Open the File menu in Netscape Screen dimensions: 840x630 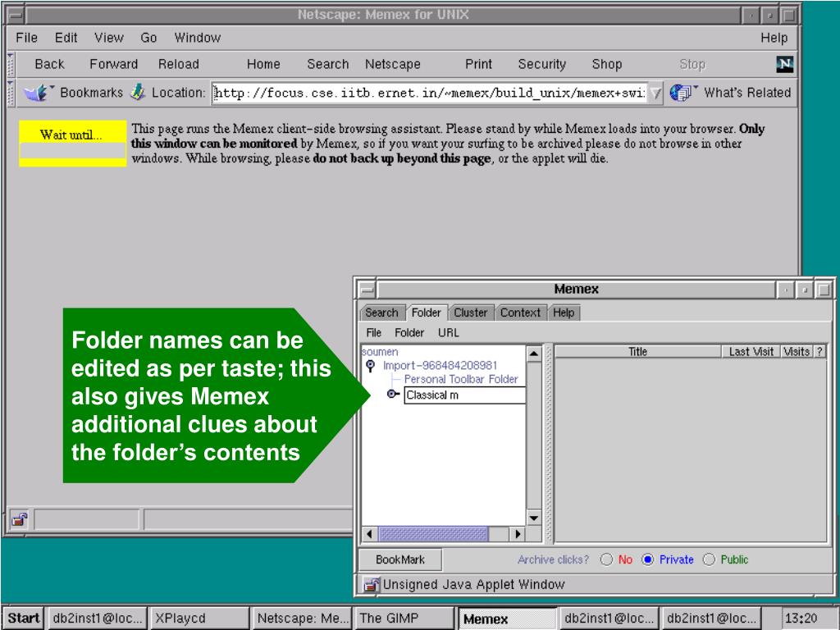pyautogui.click(x=26, y=38)
